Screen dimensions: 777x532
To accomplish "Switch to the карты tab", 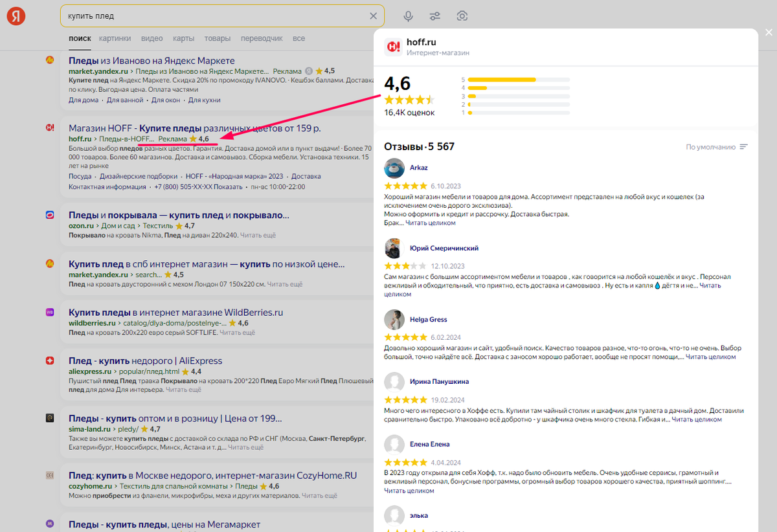I will pos(184,38).
